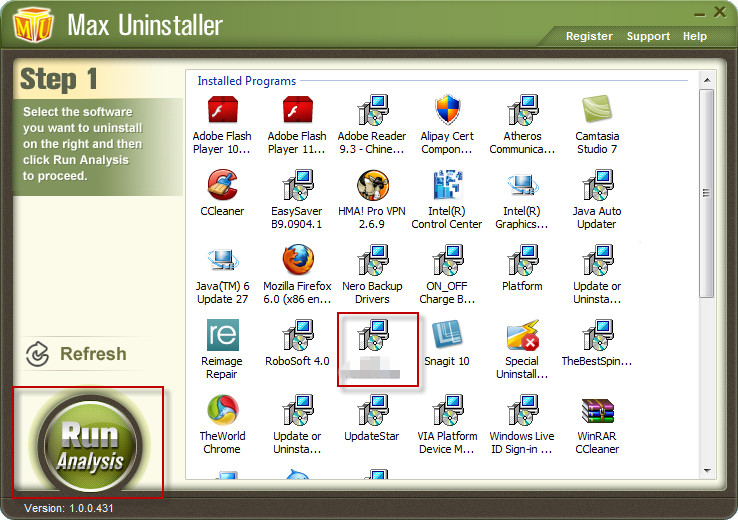The height and width of the screenshot is (520, 738).
Task: Select Adobe Flash Player 10 program icon
Action: pyautogui.click(x=222, y=110)
